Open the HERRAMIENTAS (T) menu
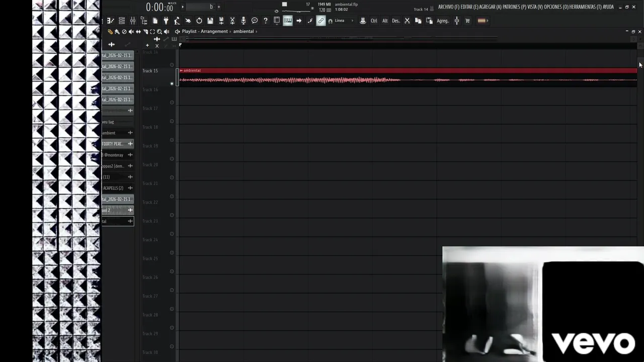644x362 pixels. pos(586,7)
